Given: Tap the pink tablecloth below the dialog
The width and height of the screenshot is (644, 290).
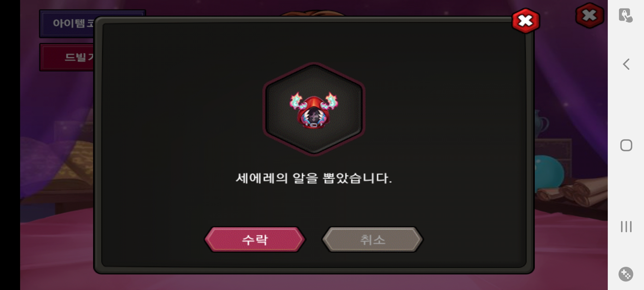Looking at the screenshot, I should 314,282.
